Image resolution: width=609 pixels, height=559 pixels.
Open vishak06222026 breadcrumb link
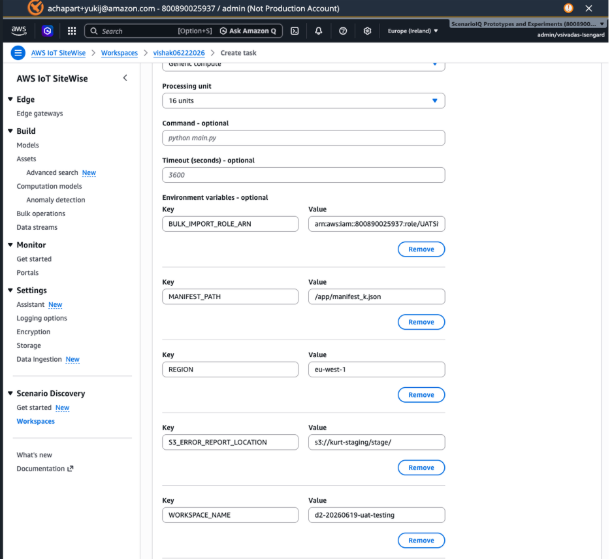click(x=179, y=53)
